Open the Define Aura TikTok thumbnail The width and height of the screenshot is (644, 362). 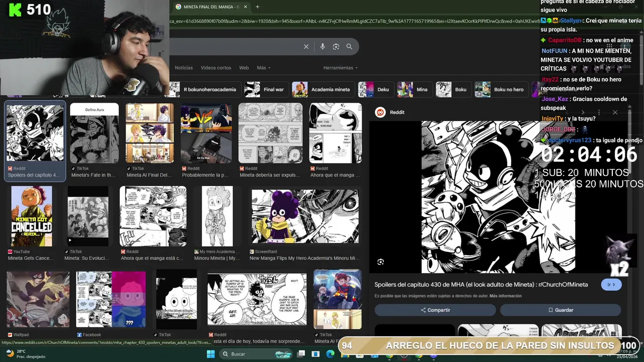click(x=94, y=133)
